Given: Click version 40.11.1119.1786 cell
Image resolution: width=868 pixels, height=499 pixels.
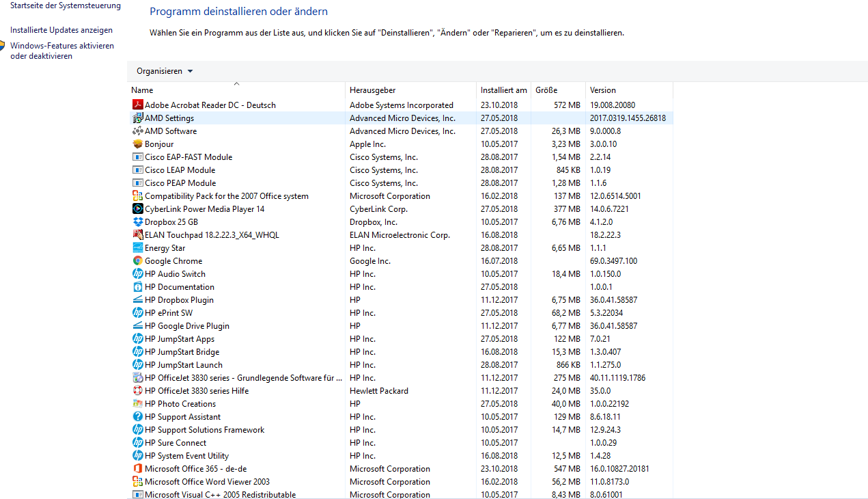Looking at the screenshot, I should [x=617, y=378].
